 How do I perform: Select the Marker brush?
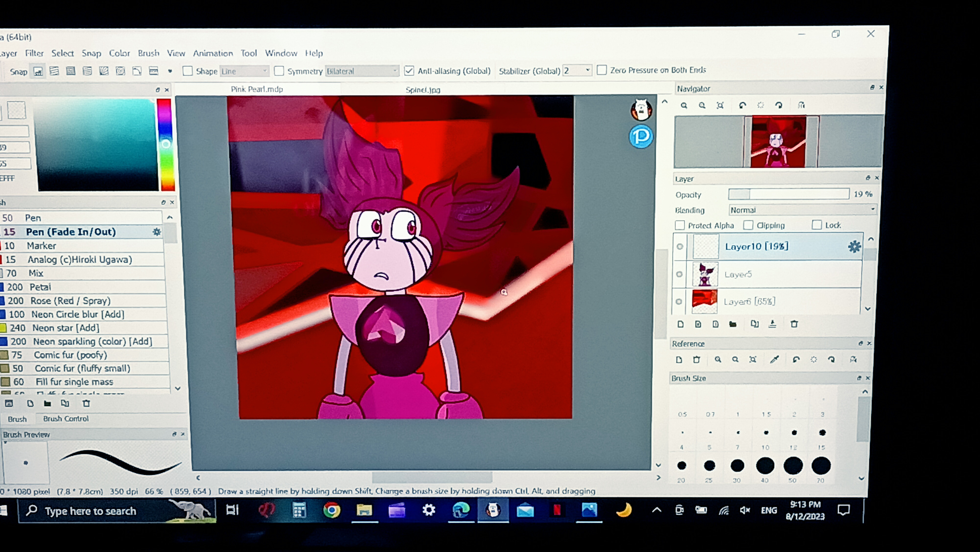82,246
